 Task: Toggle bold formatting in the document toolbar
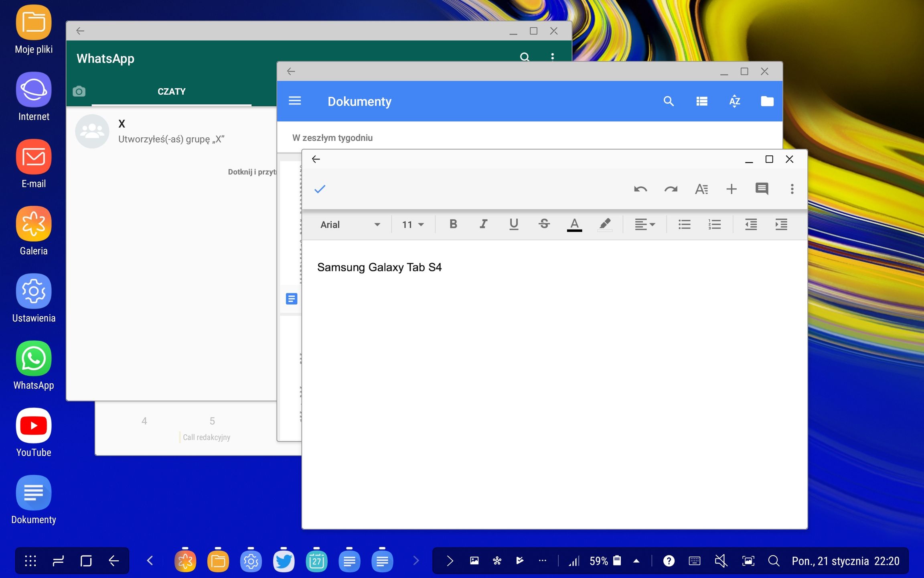click(453, 224)
